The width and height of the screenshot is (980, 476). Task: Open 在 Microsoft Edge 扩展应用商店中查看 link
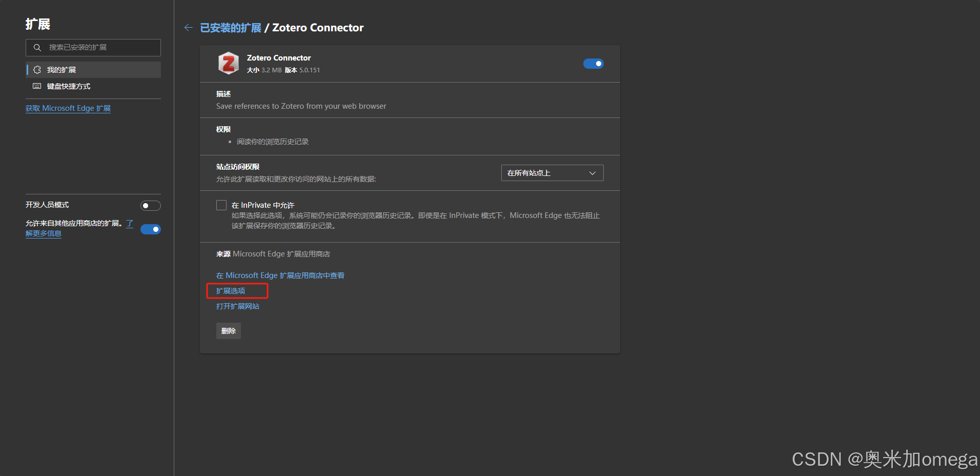point(280,275)
